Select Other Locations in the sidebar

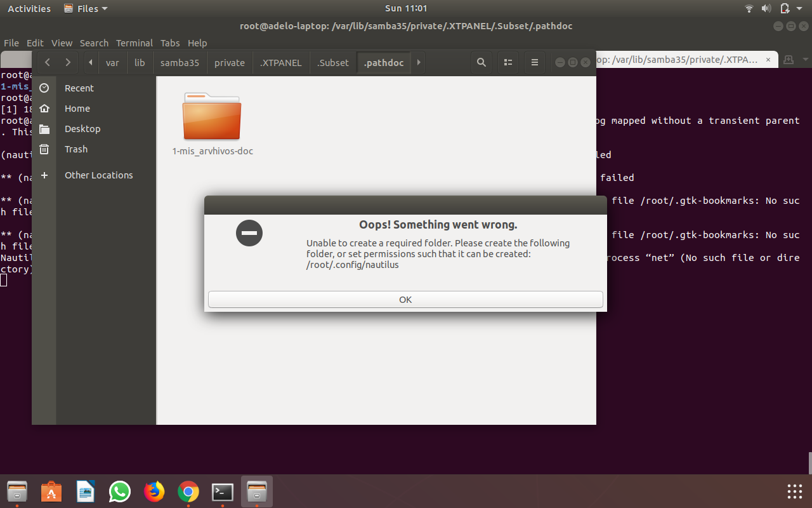click(x=98, y=175)
